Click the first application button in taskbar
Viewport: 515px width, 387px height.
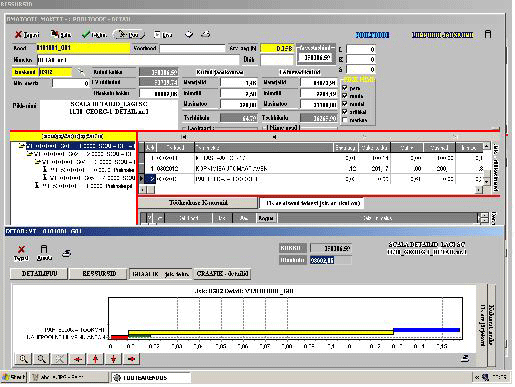(x=69, y=377)
